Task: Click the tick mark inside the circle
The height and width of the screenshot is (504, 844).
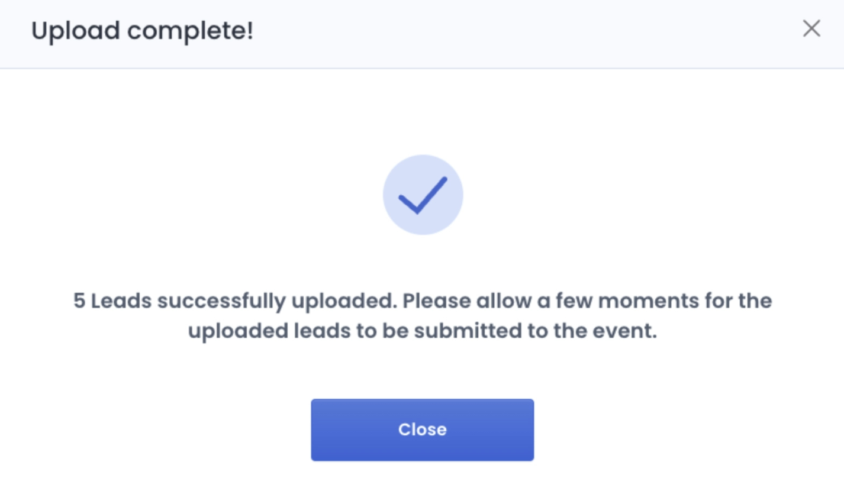Action: (423, 195)
